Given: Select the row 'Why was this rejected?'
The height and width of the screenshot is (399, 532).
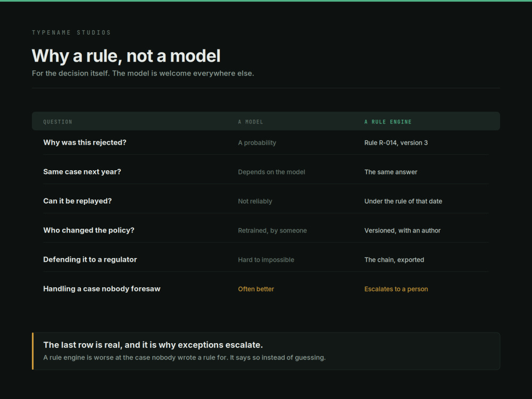Looking at the screenshot, I should [x=266, y=143].
